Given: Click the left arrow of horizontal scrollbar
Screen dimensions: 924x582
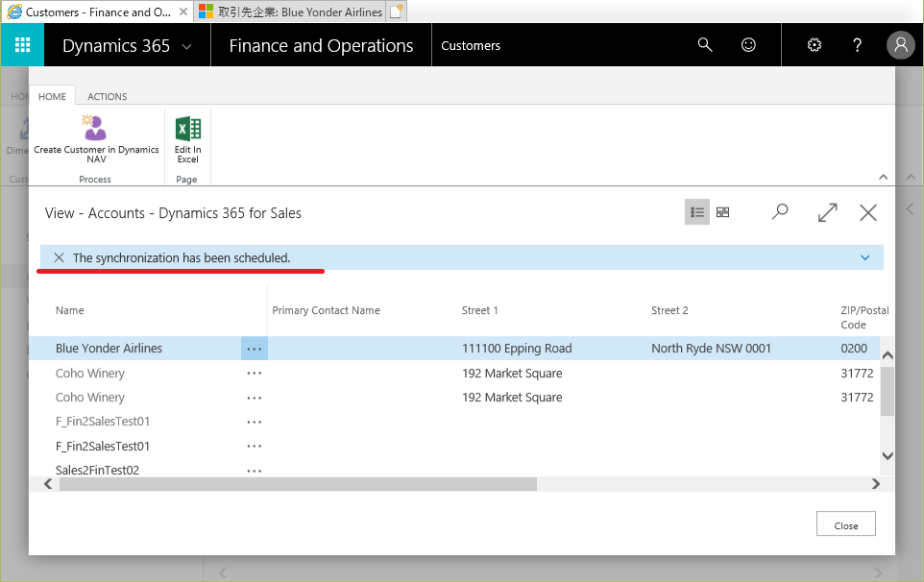Looking at the screenshot, I should [x=48, y=484].
